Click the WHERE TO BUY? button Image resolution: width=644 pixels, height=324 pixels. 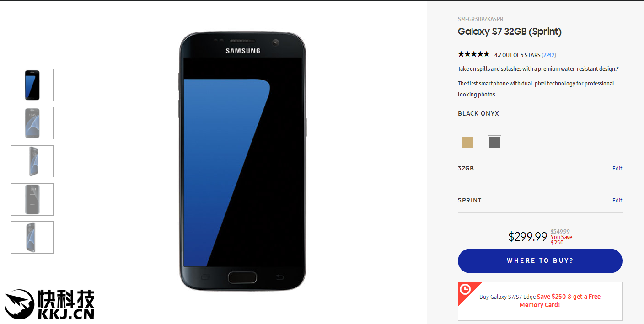(x=540, y=261)
